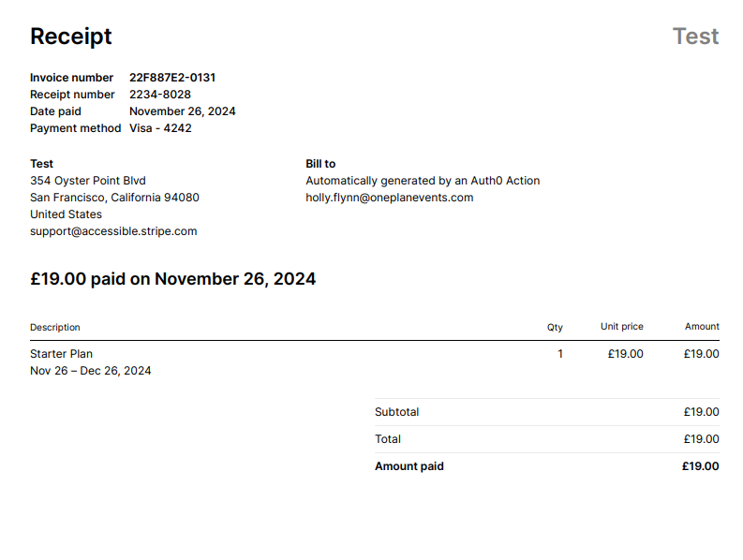Click the Amount paid bold label

tap(409, 466)
